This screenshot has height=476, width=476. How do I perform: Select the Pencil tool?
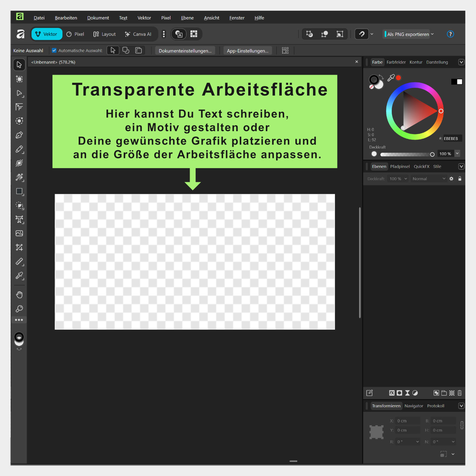click(19, 149)
